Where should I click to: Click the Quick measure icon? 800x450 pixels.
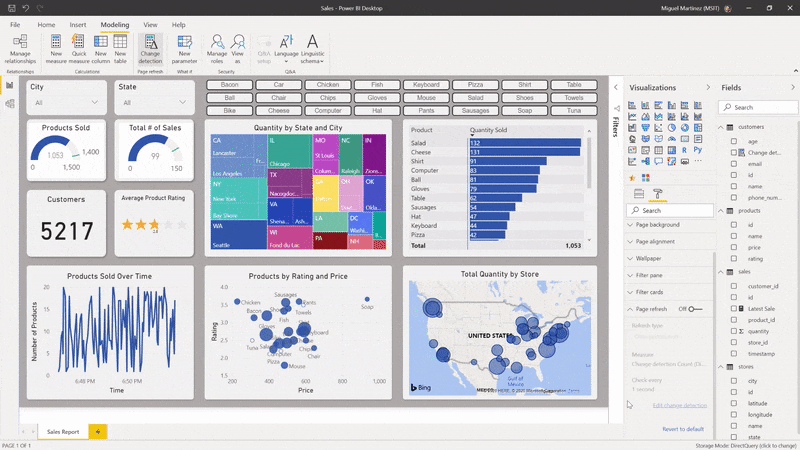coord(78,47)
